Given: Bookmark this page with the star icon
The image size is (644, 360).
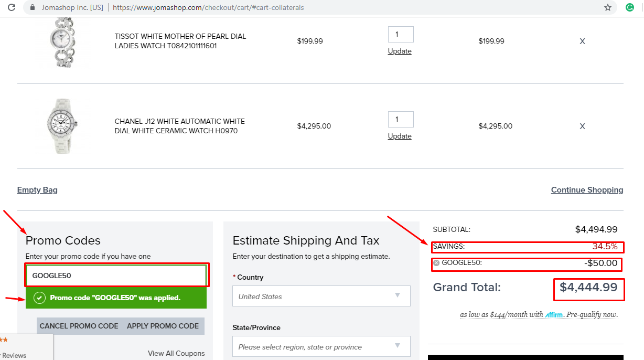Looking at the screenshot, I should 608,7.
